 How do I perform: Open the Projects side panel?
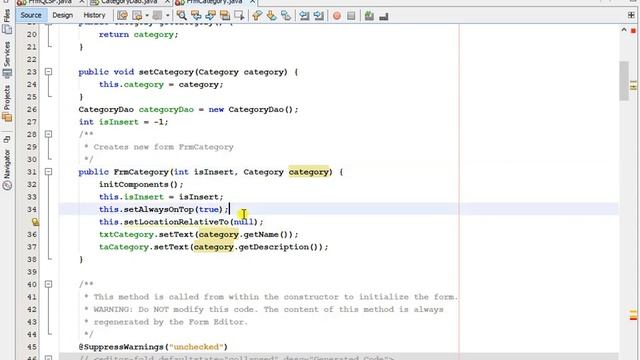point(7,103)
